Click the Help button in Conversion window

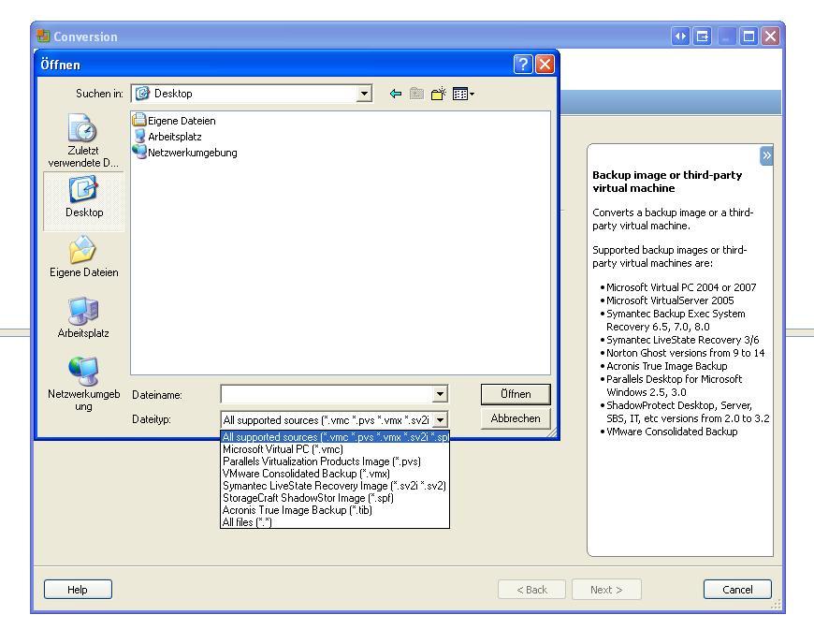(78, 590)
